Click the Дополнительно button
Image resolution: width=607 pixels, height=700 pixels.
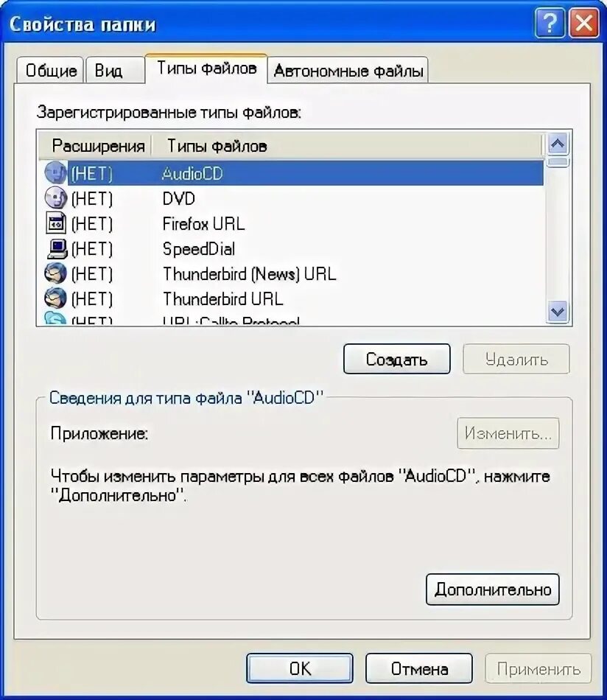[493, 589]
